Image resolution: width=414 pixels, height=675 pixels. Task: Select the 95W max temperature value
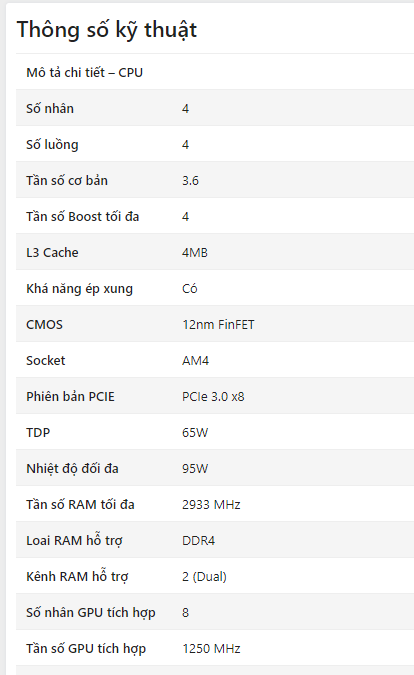coord(195,469)
